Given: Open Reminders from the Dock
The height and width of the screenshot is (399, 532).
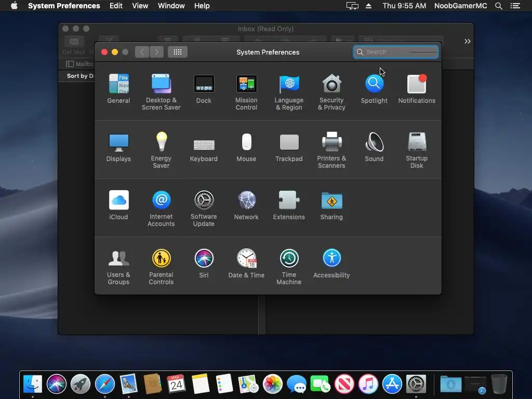Looking at the screenshot, I should coord(224,384).
